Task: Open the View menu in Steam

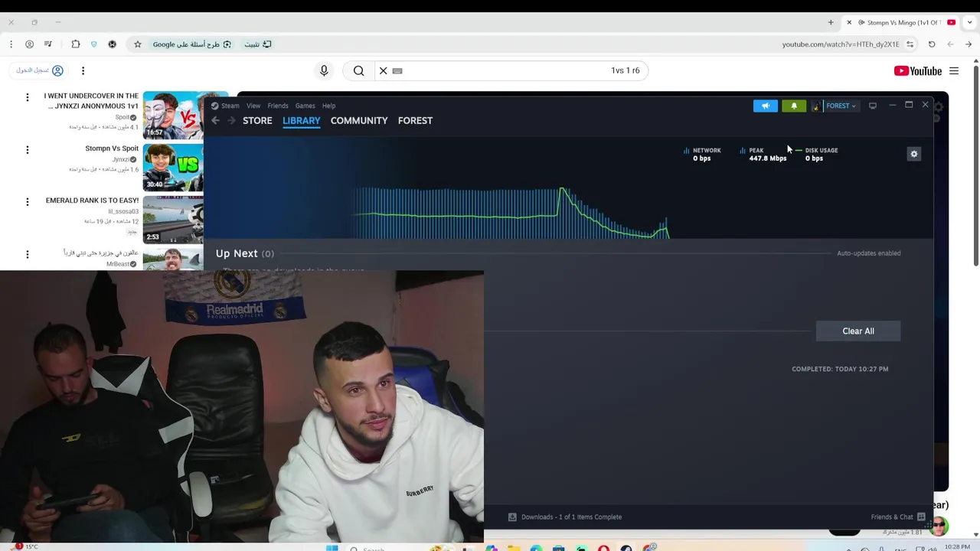Action: pyautogui.click(x=253, y=106)
